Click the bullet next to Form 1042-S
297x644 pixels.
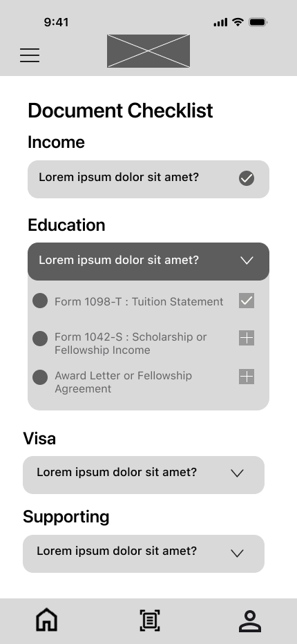point(40,339)
